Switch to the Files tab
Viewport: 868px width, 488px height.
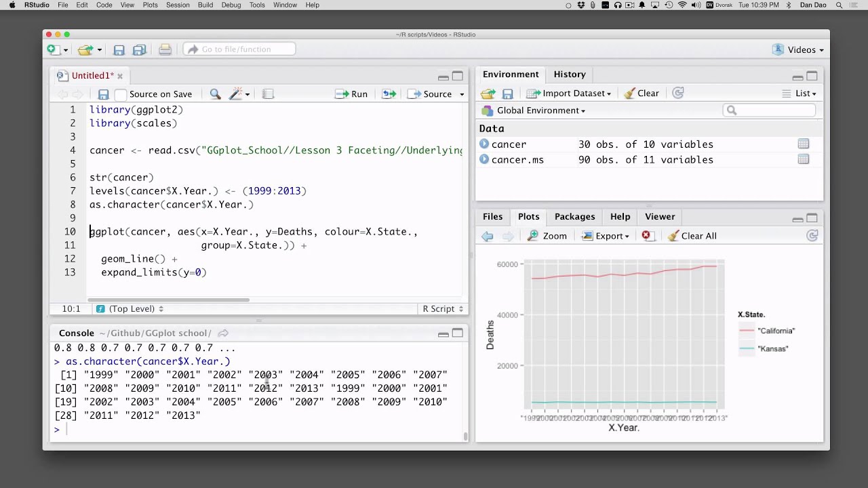coord(493,217)
